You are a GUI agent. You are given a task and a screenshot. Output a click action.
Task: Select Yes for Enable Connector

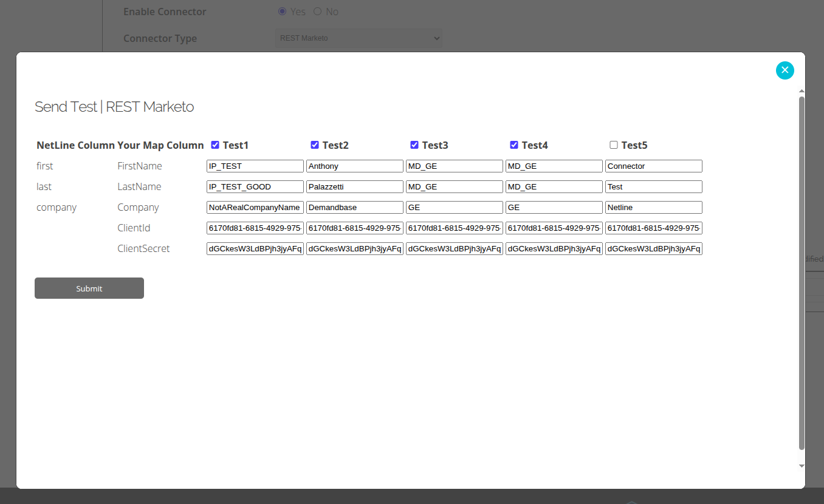pyautogui.click(x=282, y=12)
